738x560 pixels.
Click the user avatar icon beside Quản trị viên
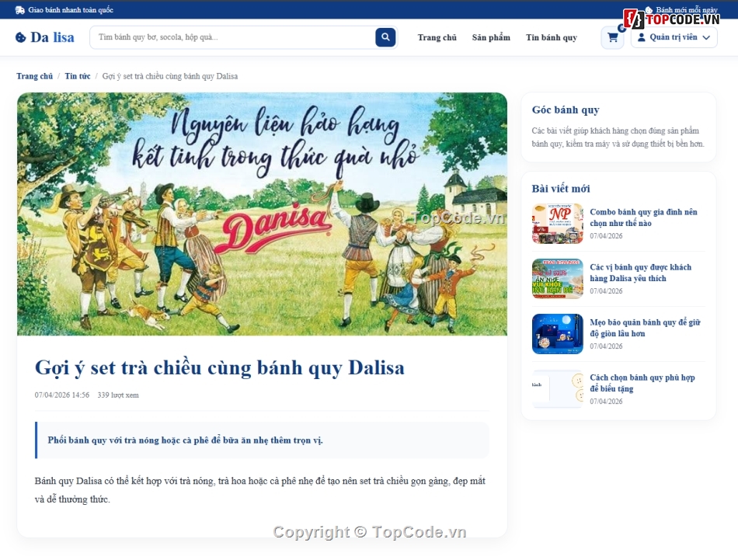[x=641, y=37]
